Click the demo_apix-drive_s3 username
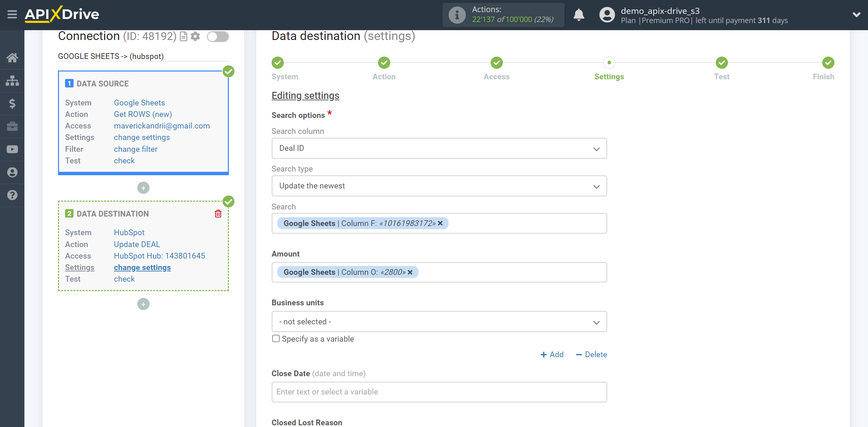Screen dimensions: 868x427 (660, 11)
